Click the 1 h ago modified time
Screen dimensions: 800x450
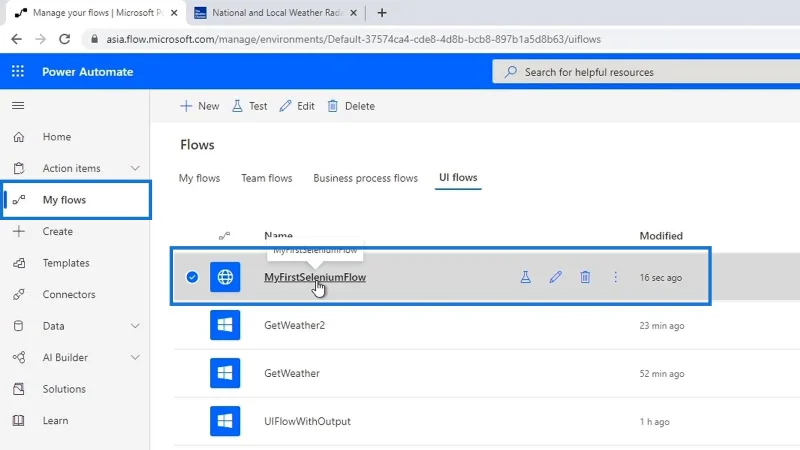click(655, 421)
